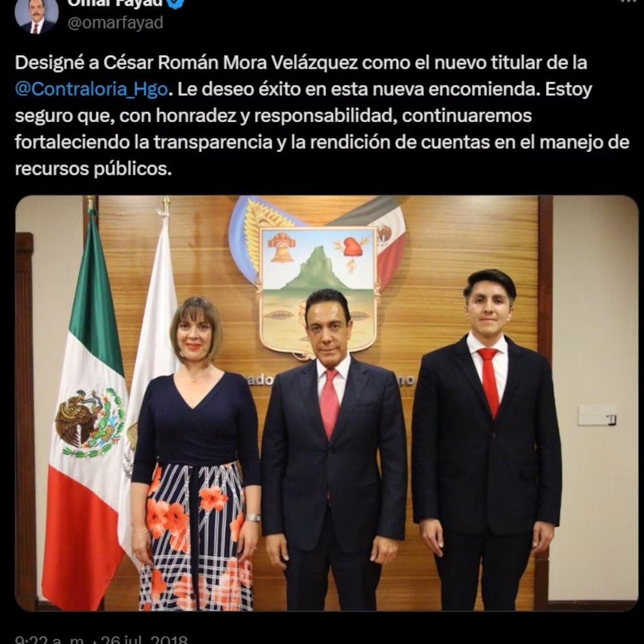Click the words 'recursos públicos' in tweet
The image size is (644, 644).
click(93, 169)
